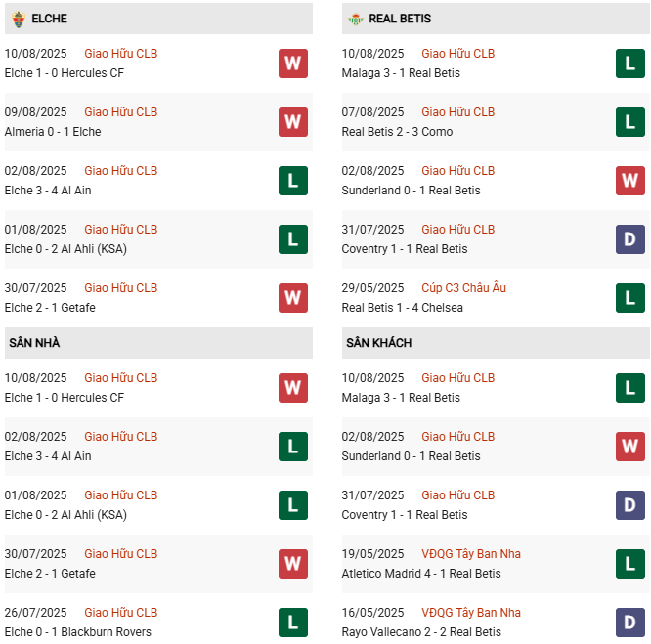Screen dimensions: 651x644
Task: Click W badge for Elche vs Hercules CF
Action: 292,64
